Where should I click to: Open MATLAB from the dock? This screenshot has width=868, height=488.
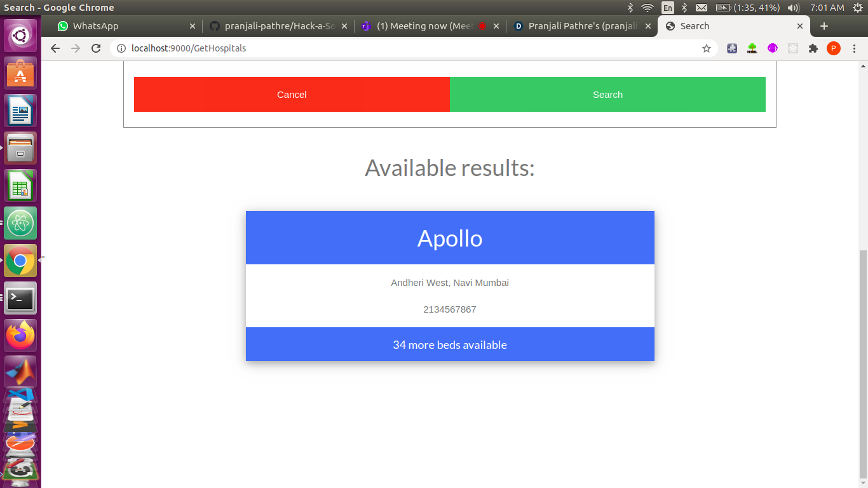click(x=20, y=371)
